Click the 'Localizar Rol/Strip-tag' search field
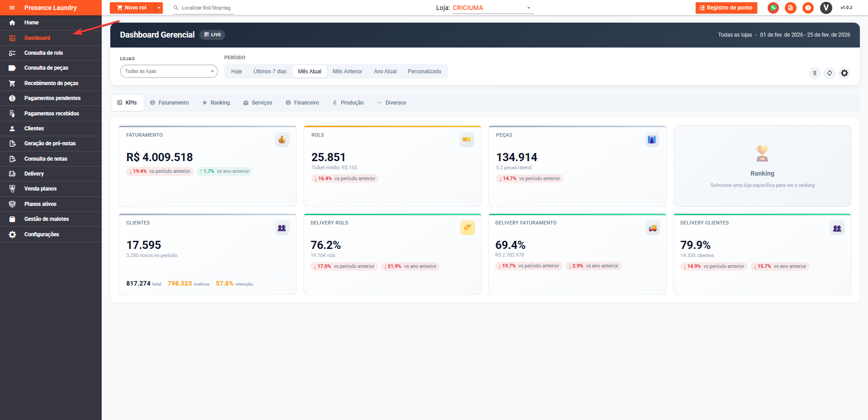The image size is (868, 420). tap(206, 8)
